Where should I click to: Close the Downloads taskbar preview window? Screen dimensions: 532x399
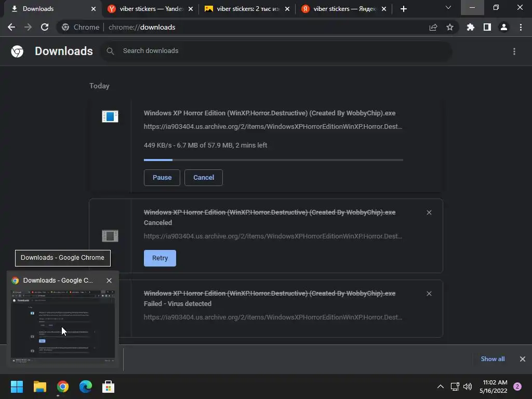[x=109, y=281]
